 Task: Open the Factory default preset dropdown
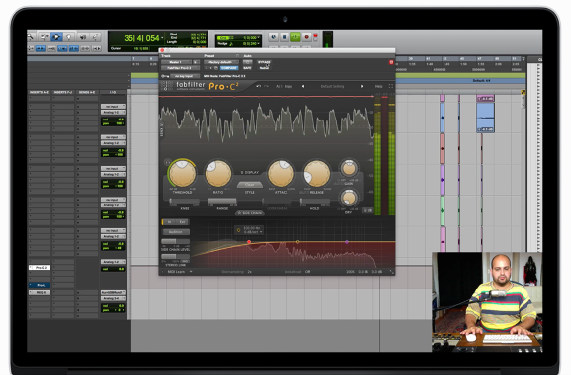click(221, 62)
